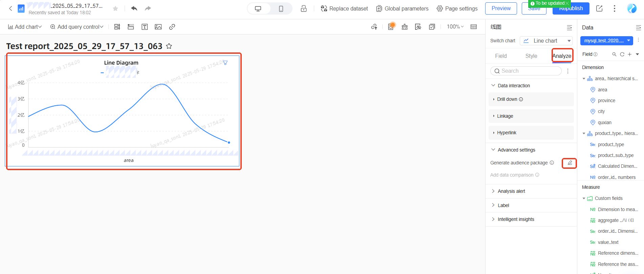This screenshot has width=644, height=274.
Task: Switch to the Style tab
Action: pyautogui.click(x=531, y=56)
